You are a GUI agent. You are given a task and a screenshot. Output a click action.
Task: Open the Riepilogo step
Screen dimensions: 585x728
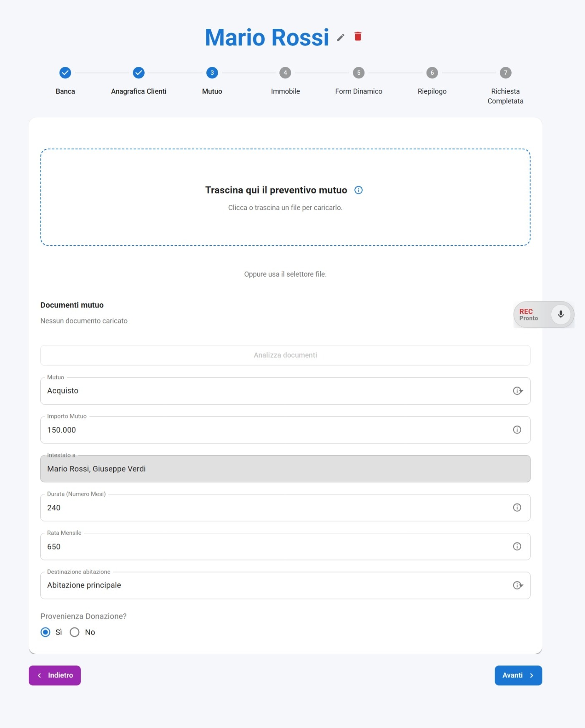432,73
